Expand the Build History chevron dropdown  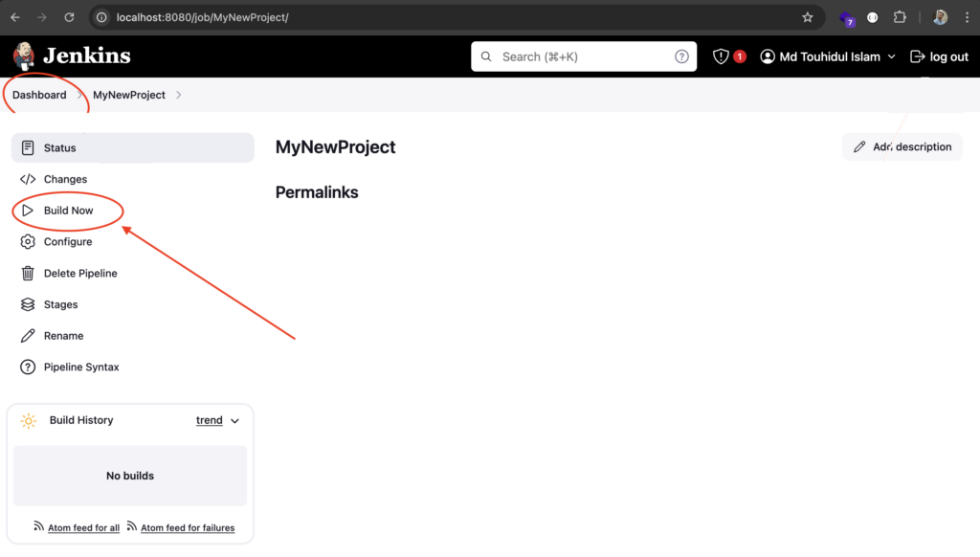(235, 421)
